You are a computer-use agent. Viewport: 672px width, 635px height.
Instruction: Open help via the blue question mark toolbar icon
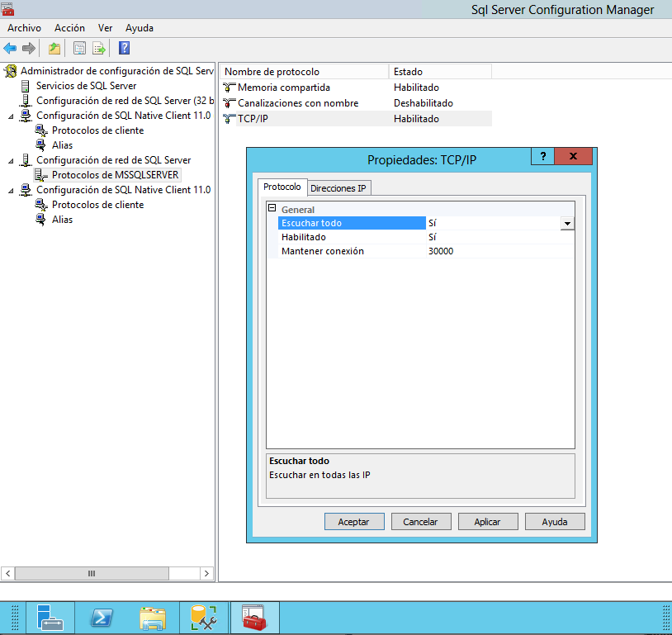point(122,48)
